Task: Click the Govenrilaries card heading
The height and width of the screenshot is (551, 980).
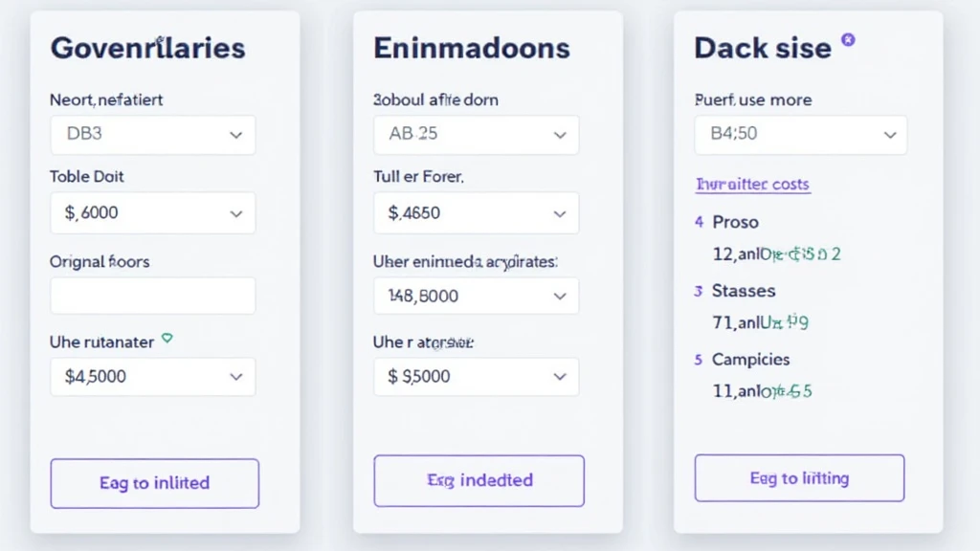Action: pos(148,48)
